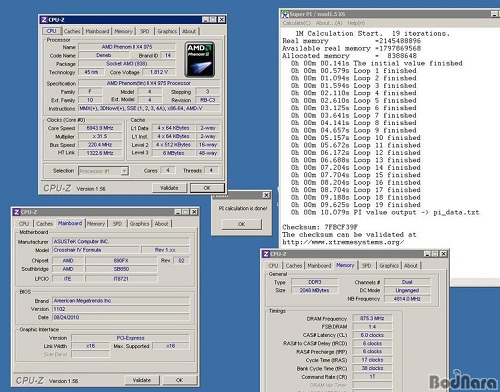Click the Level 3 cache value 6 MBytes
Image resolution: width=500 pixels, height=392 pixels.
click(173, 153)
